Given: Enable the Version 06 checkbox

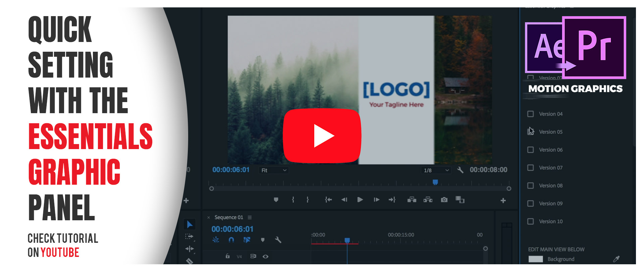Looking at the screenshot, I should pos(531,150).
